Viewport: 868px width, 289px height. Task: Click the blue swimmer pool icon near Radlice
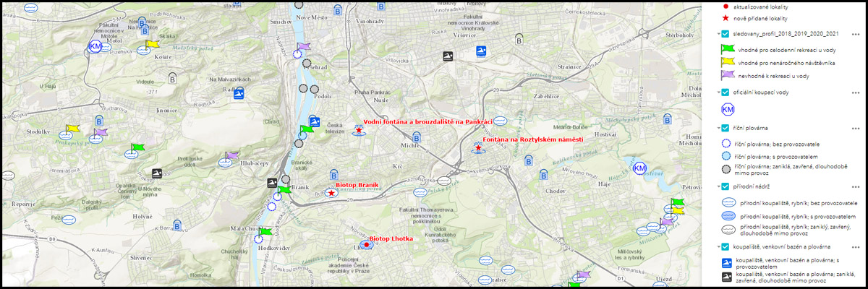239,93
